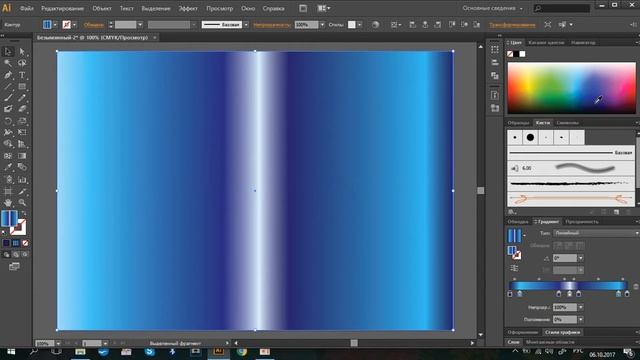The image size is (640, 360).
Task: Delete gradient stop using trash icon
Action: [636, 287]
